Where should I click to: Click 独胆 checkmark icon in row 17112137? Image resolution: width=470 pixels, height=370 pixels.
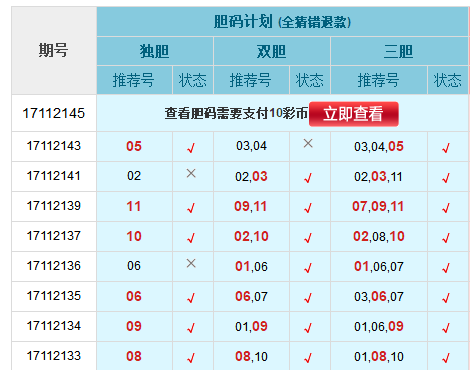191,238
